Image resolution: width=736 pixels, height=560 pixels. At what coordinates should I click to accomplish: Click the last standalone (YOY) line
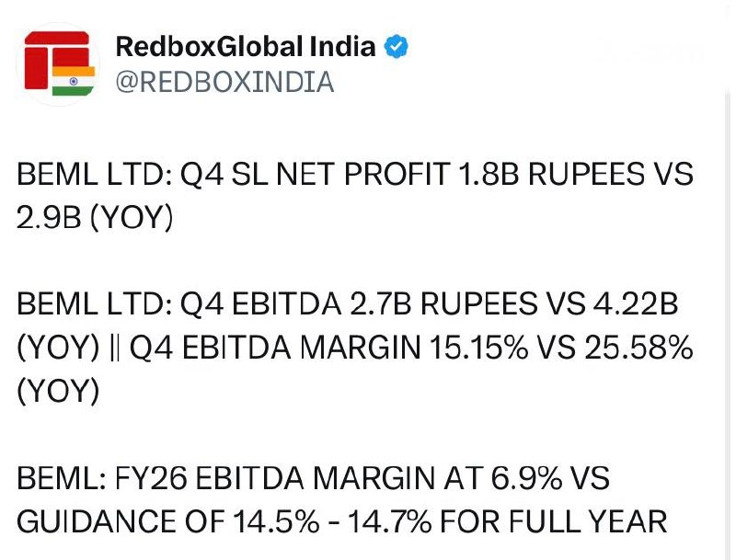58,391
